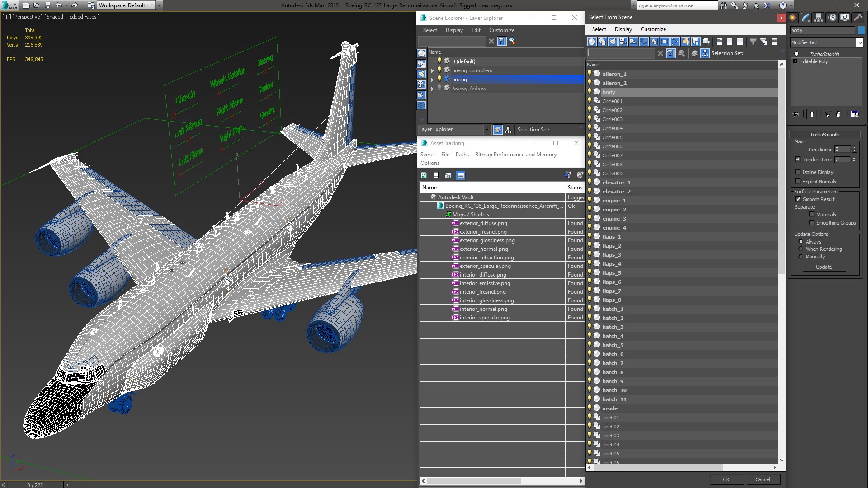Toggle Display Space Warps filter icon
This screenshot has height=488, width=868.
(644, 42)
